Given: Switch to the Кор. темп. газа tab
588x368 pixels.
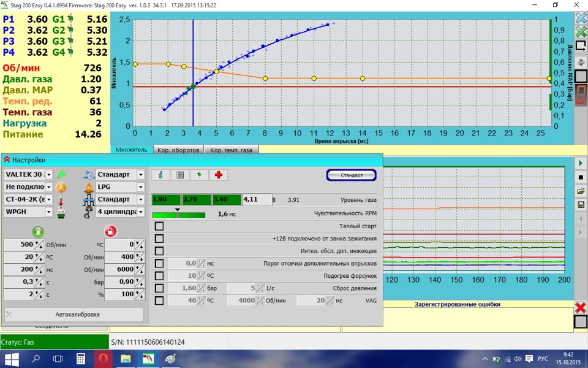Looking at the screenshot, I should pos(231,150).
